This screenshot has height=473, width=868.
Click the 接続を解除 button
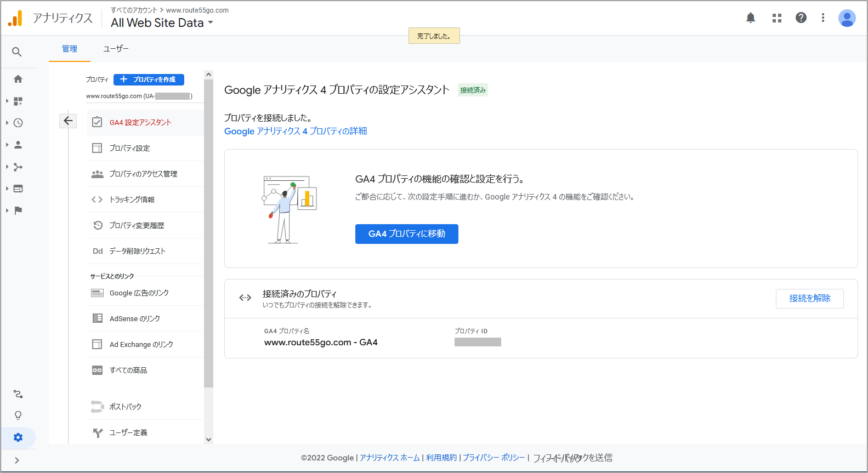tap(809, 299)
